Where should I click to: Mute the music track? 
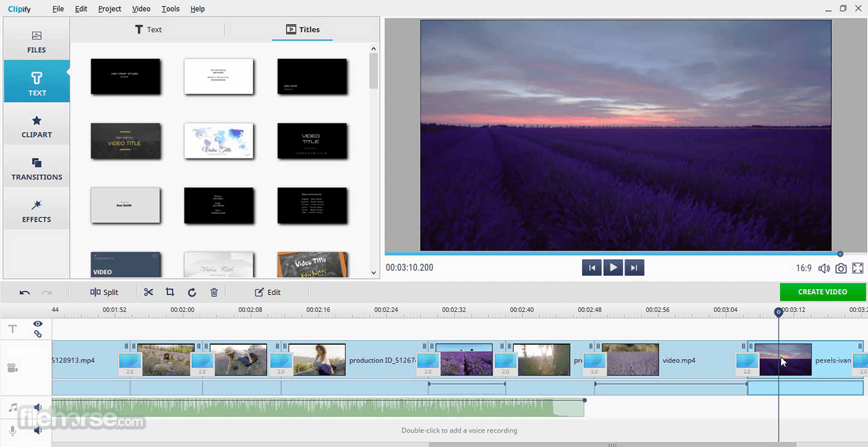coord(38,408)
